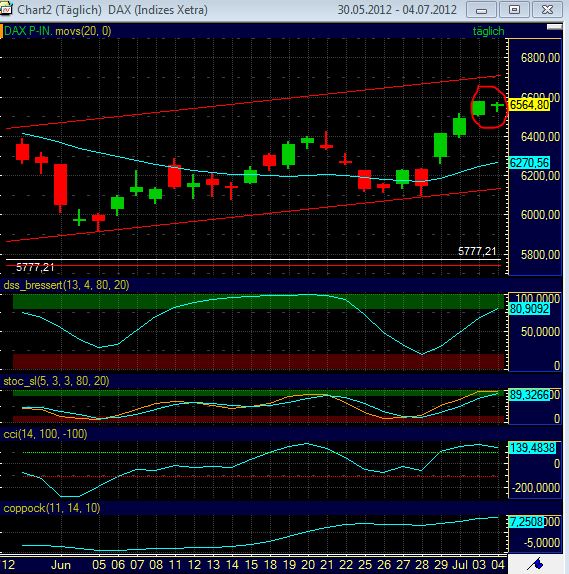Click the date range 30.05.2012 - 04.07.2012
569x574 pixels.
pyautogui.click(x=397, y=10)
